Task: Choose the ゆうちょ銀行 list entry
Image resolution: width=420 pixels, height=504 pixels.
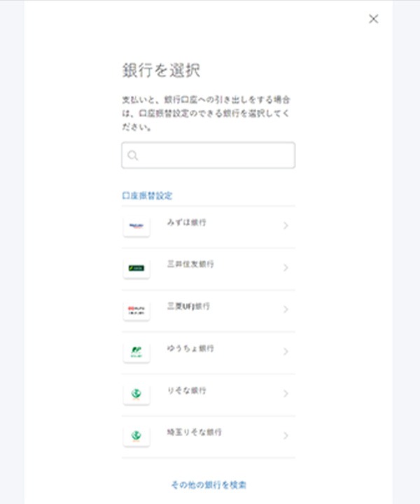Action: tap(190, 349)
